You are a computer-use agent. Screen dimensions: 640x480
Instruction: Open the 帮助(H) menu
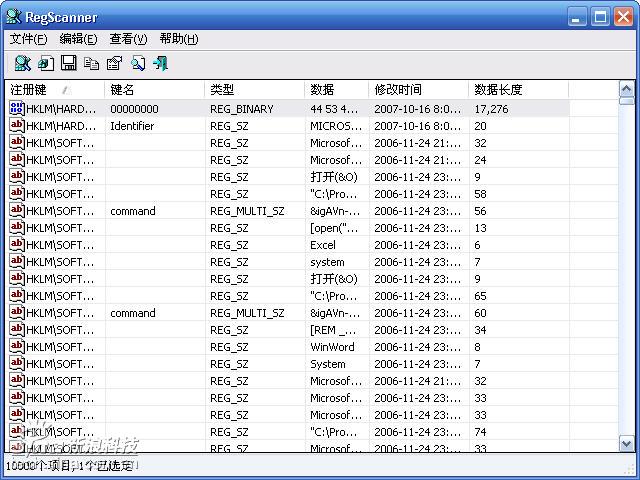click(x=179, y=39)
